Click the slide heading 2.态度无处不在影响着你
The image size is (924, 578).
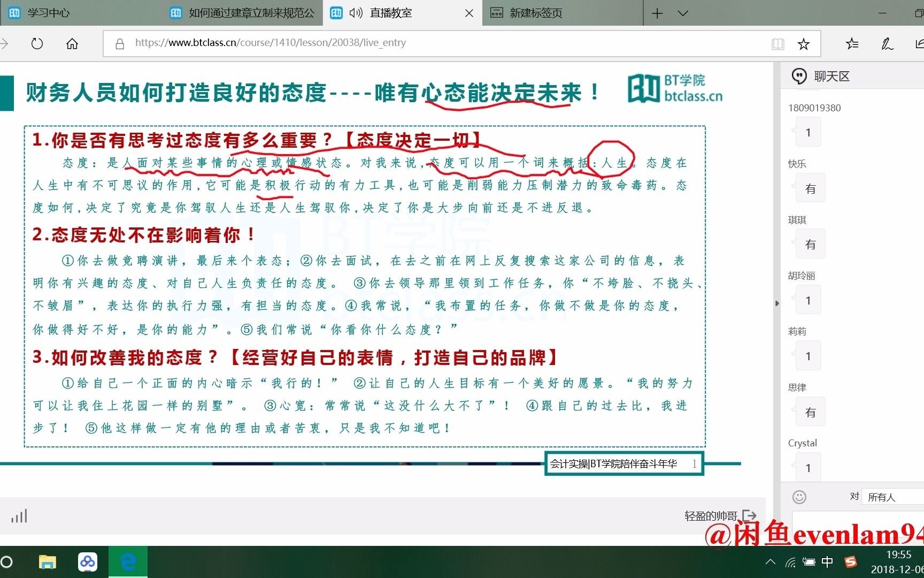click(x=144, y=234)
